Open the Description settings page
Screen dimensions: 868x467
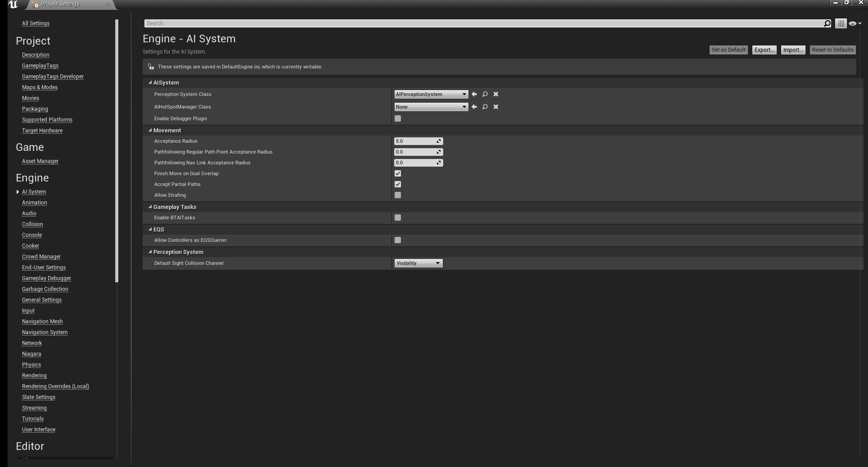pyautogui.click(x=36, y=55)
